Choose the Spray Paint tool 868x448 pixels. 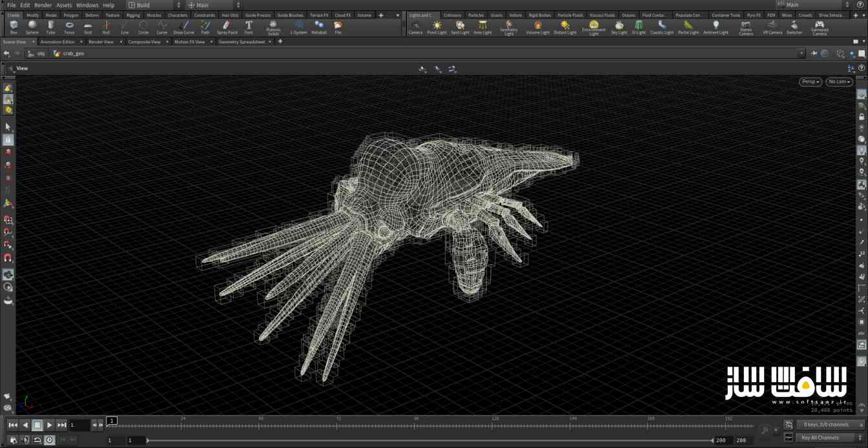tap(227, 26)
